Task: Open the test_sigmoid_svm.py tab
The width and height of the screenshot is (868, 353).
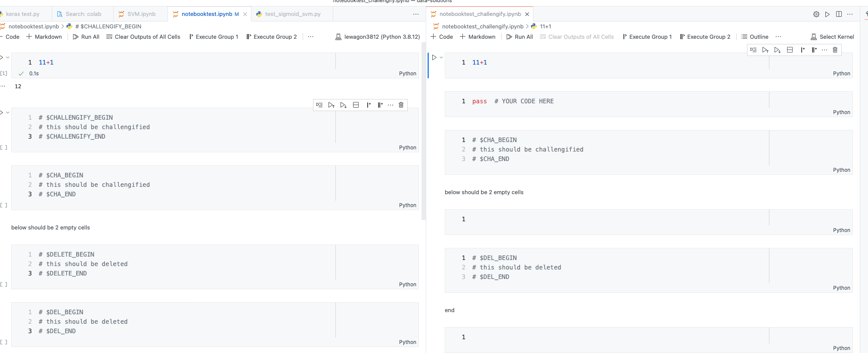Action: pyautogui.click(x=288, y=14)
